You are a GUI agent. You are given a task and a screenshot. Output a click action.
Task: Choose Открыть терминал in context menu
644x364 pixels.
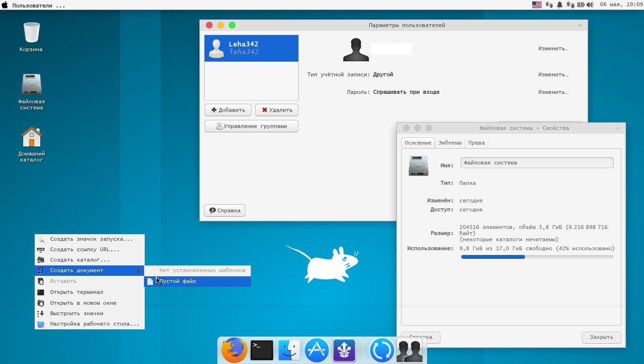[76, 292]
